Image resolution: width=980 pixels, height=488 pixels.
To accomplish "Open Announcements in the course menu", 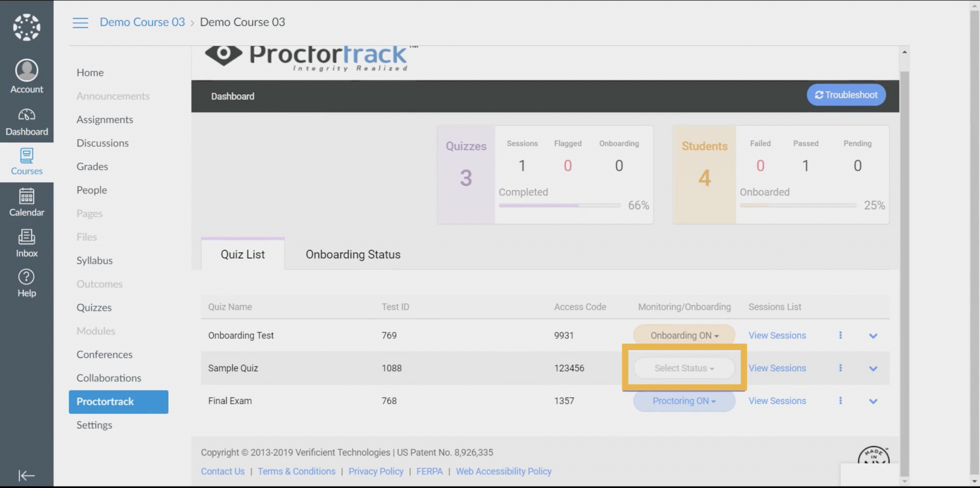I will 113,96.
